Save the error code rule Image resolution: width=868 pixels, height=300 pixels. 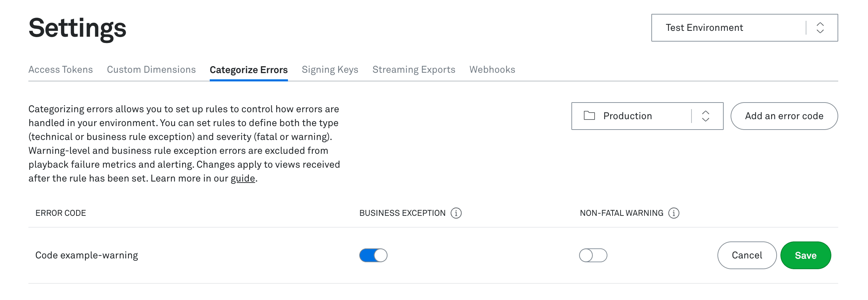[806, 255]
